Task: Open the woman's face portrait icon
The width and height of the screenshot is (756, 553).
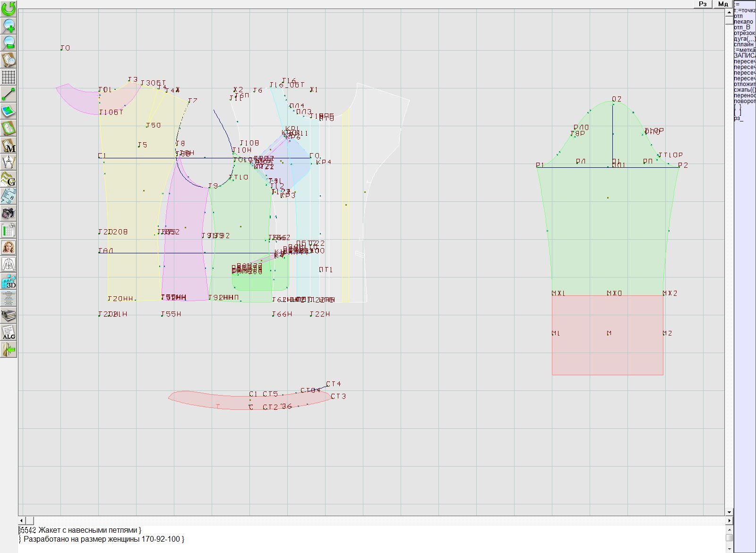Action: coord(9,247)
